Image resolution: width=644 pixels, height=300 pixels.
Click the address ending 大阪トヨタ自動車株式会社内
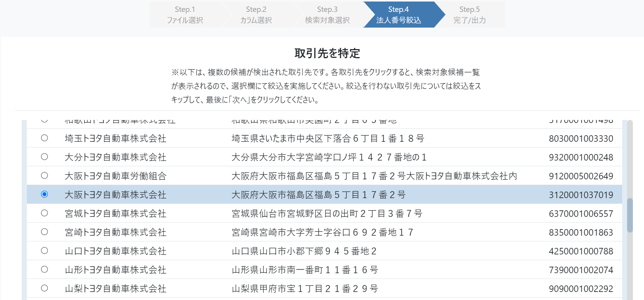(x=374, y=176)
